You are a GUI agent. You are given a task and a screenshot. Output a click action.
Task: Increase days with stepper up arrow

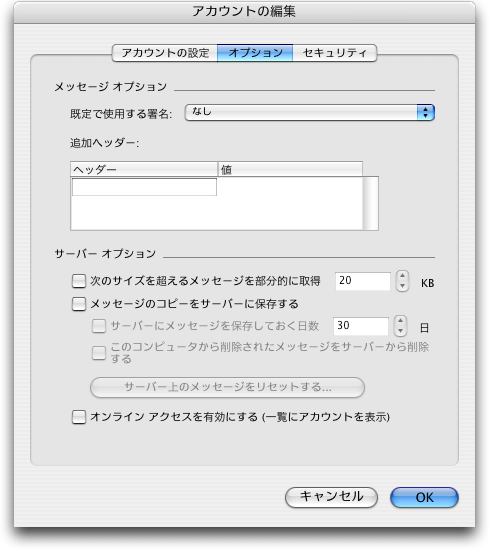pyautogui.click(x=400, y=321)
